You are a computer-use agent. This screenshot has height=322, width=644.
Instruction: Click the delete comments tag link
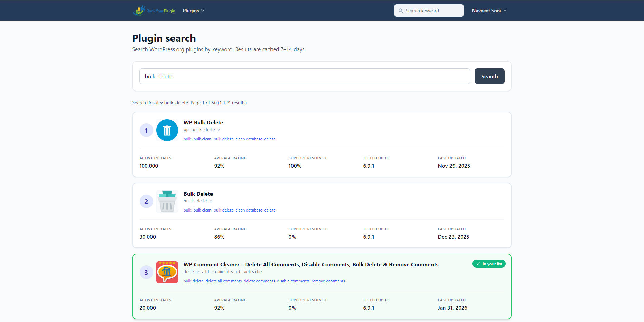pos(259,281)
